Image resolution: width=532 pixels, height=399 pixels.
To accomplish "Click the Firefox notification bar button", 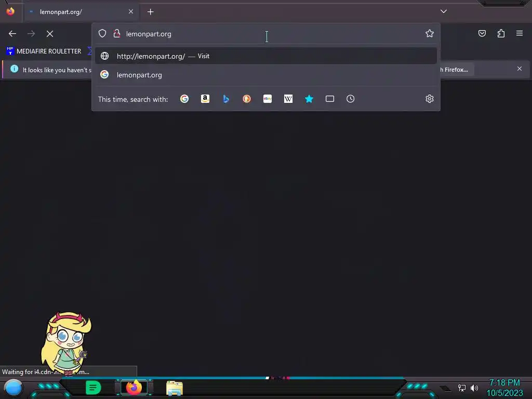I will tap(456, 70).
